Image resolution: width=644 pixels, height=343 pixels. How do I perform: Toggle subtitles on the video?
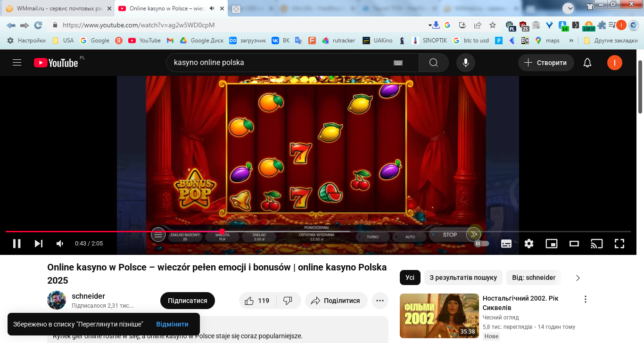[506, 244]
